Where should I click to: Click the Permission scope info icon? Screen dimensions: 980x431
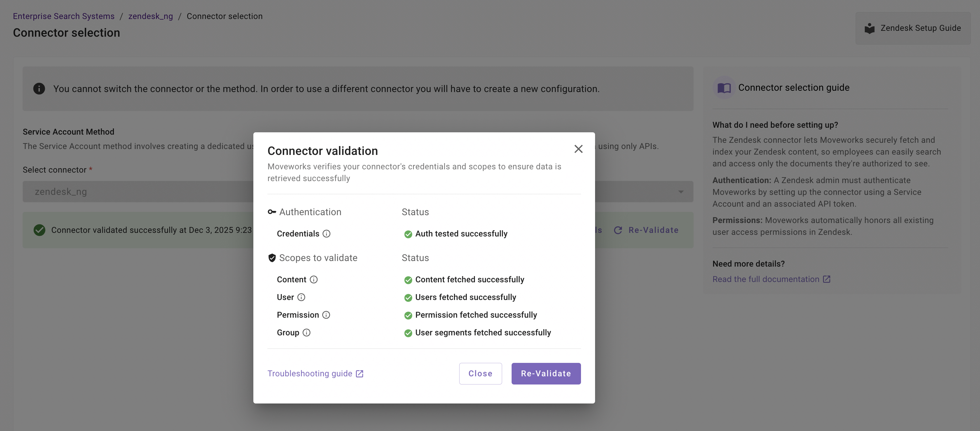click(326, 315)
